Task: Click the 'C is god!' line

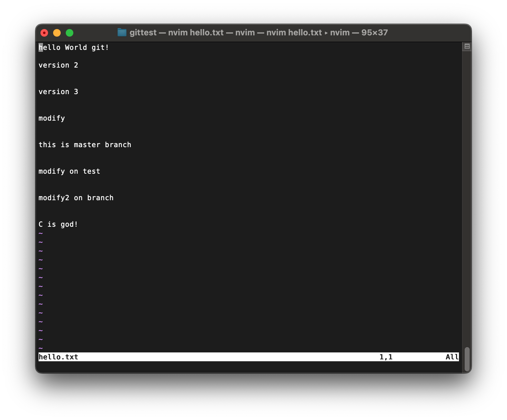Action: pos(58,224)
